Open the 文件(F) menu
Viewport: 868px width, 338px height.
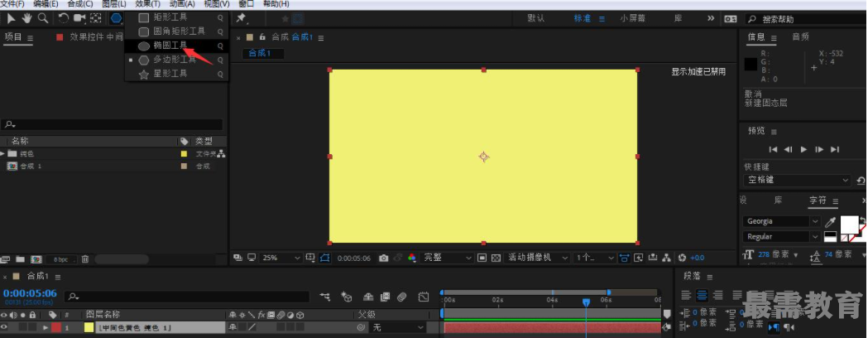coord(13,4)
